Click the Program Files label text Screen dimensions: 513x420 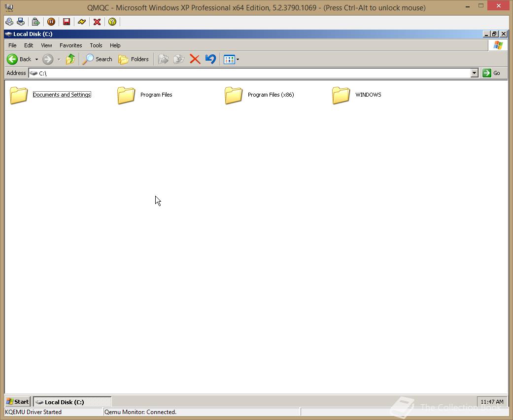click(x=156, y=95)
